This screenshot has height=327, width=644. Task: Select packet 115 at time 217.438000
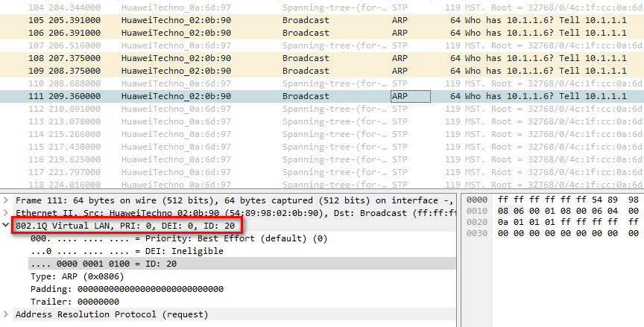tap(322, 147)
